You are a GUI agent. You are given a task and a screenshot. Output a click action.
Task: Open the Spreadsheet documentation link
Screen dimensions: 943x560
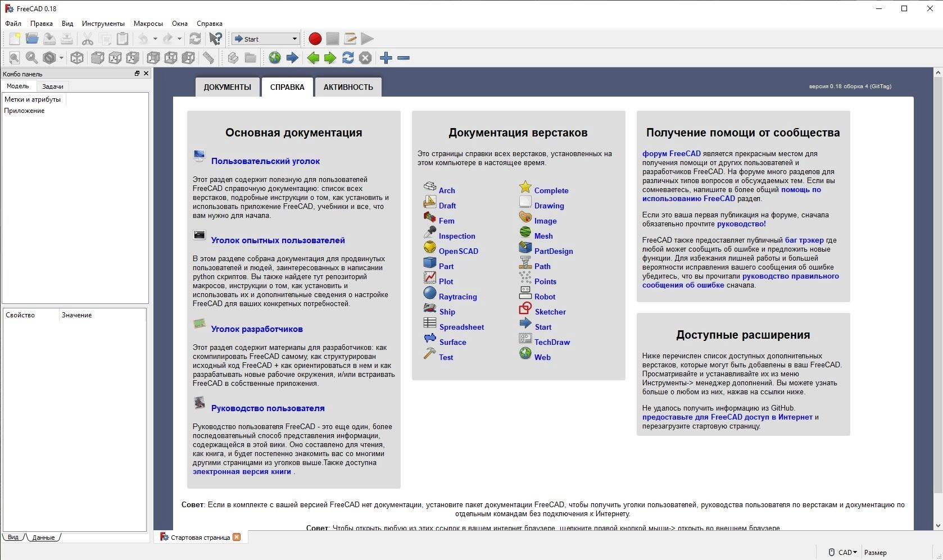pyautogui.click(x=461, y=327)
